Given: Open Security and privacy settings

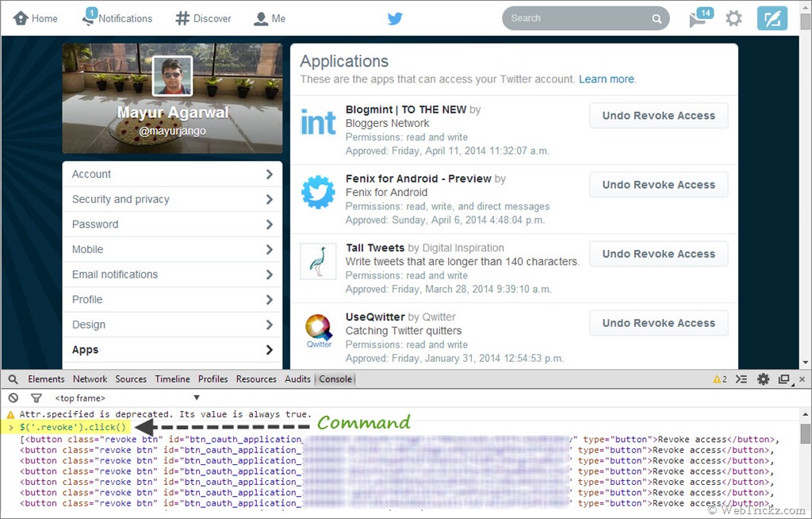Looking at the screenshot, I should click(172, 199).
